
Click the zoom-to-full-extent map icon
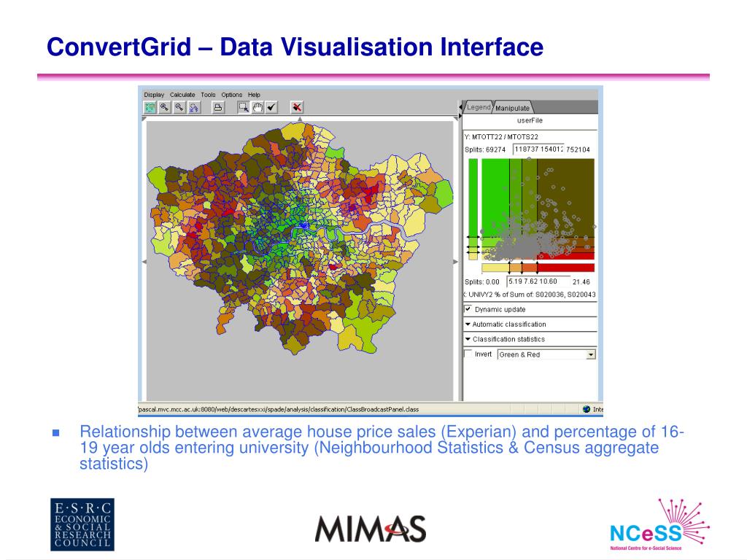pos(150,108)
